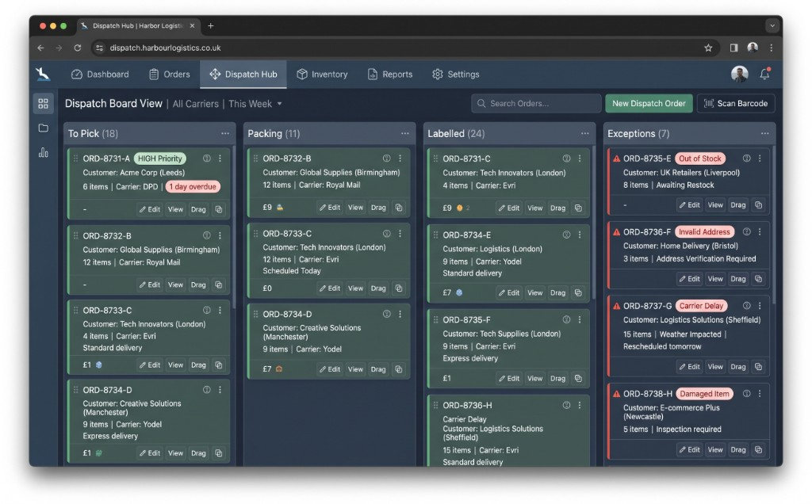
Task: Open a new browser tab
Action: (210, 25)
